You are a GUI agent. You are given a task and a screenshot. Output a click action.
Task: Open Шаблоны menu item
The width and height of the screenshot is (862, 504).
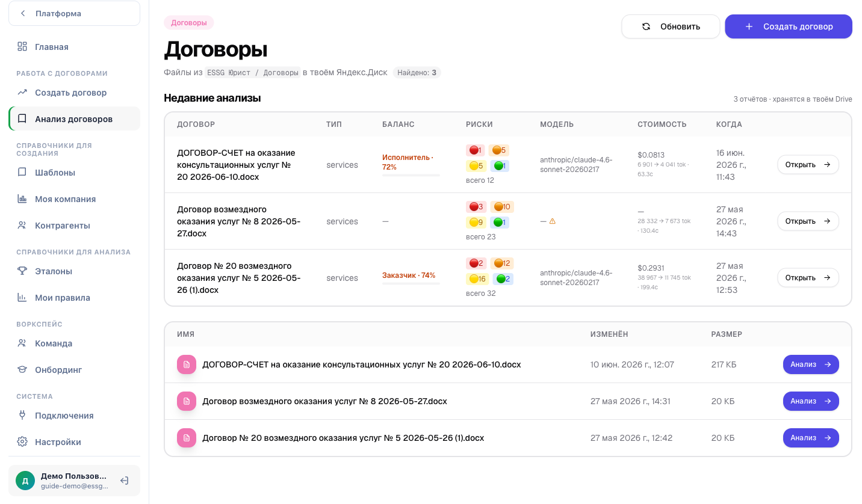[x=74, y=173]
